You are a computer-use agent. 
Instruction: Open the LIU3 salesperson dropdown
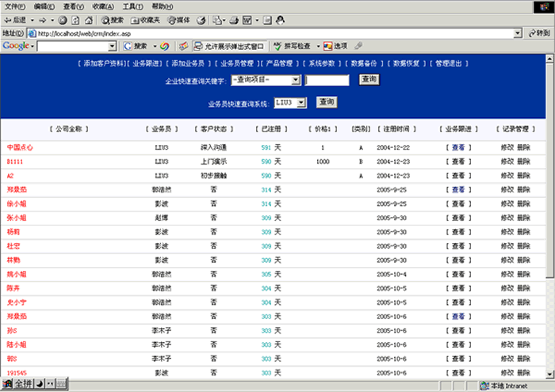[301, 103]
